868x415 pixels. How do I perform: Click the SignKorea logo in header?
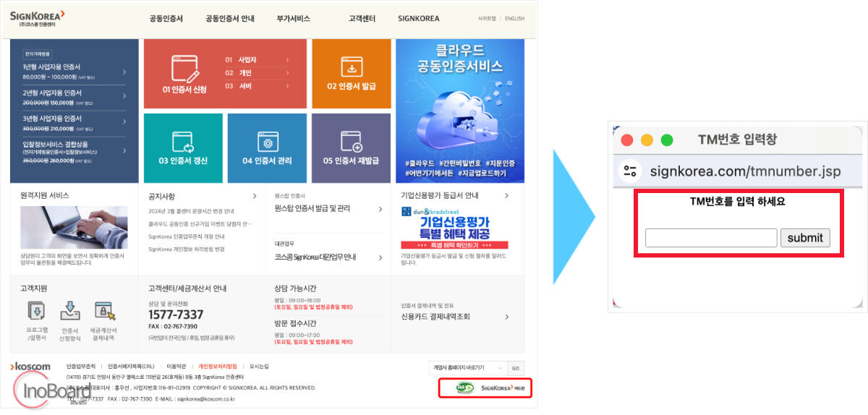pos(37,18)
